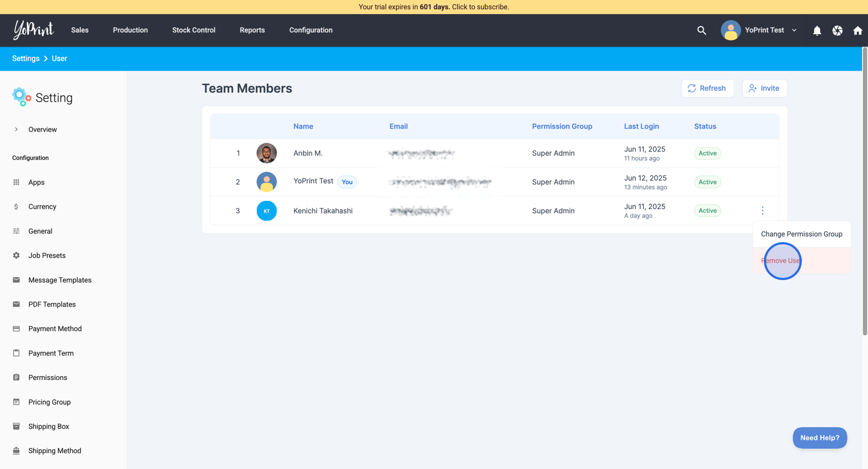
Task: Open Pricing Group settings
Action: pyautogui.click(x=49, y=402)
